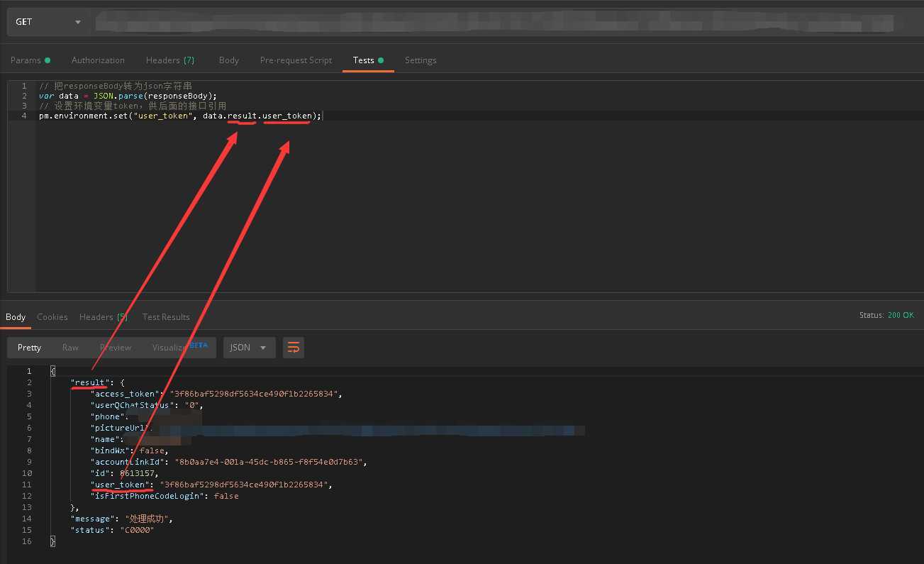This screenshot has height=564, width=924.
Task: Switch response view to Preview
Action: (x=116, y=348)
